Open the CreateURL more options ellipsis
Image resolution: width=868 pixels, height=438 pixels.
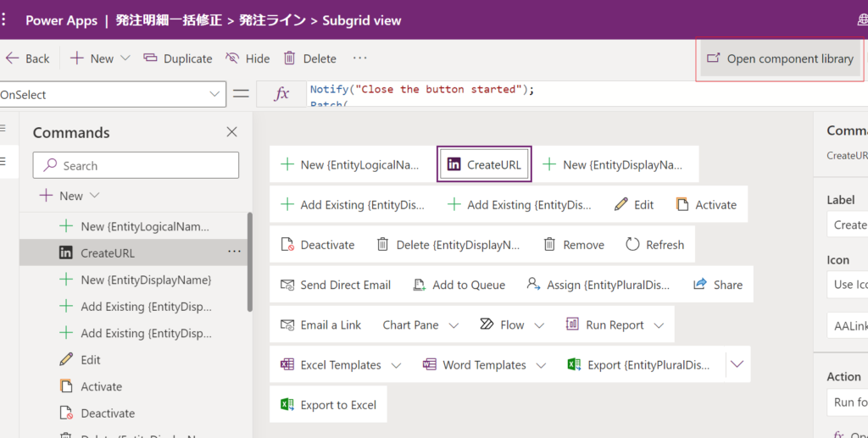click(234, 252)
